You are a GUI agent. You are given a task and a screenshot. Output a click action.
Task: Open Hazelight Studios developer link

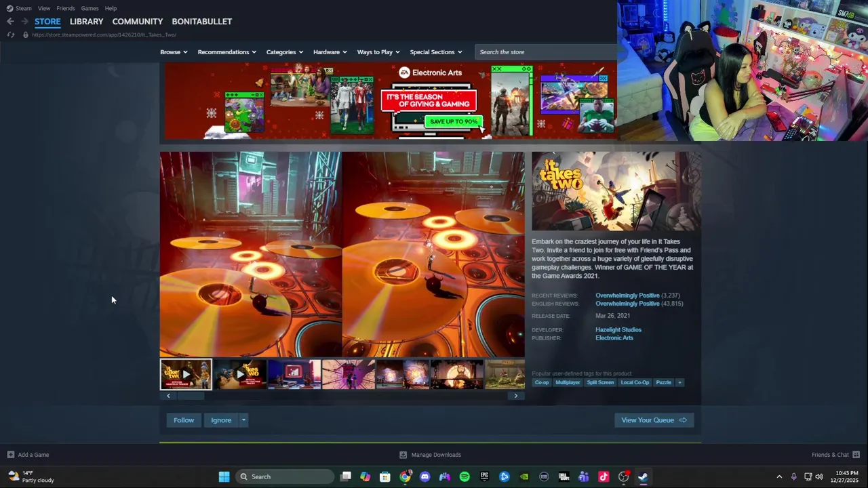pyautogui.click(x=618, y=330)
